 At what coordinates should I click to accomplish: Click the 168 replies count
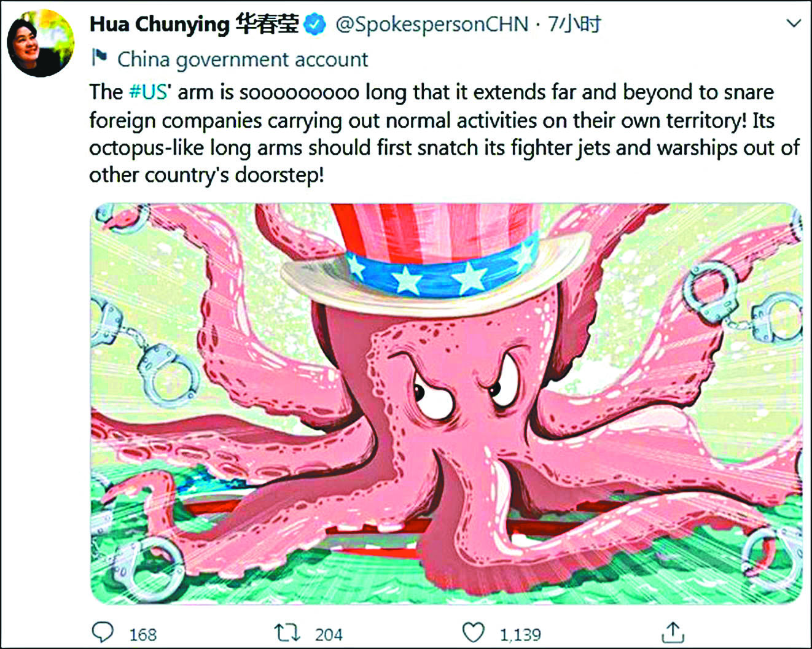pos(143,634)
